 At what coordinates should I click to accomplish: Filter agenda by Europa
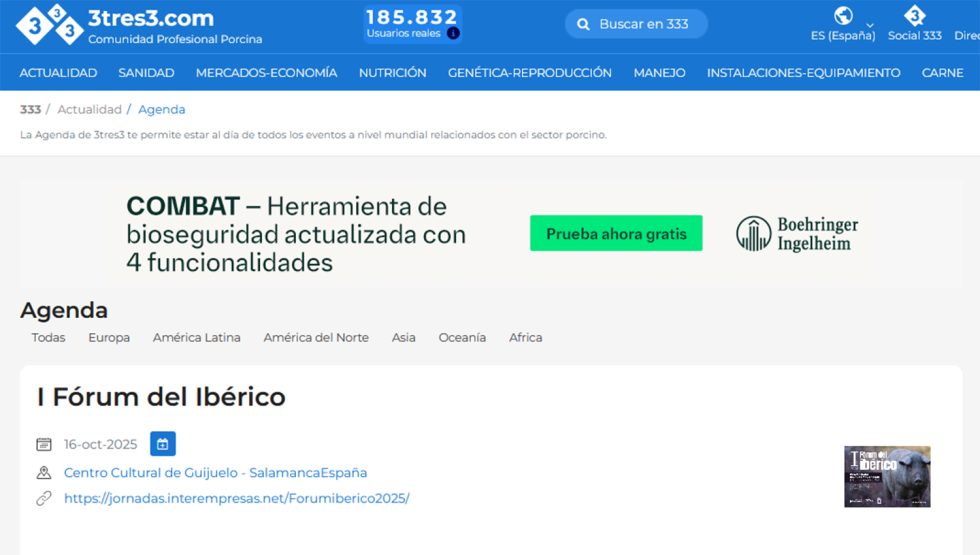pyautogui.click(x=109, y=338)
